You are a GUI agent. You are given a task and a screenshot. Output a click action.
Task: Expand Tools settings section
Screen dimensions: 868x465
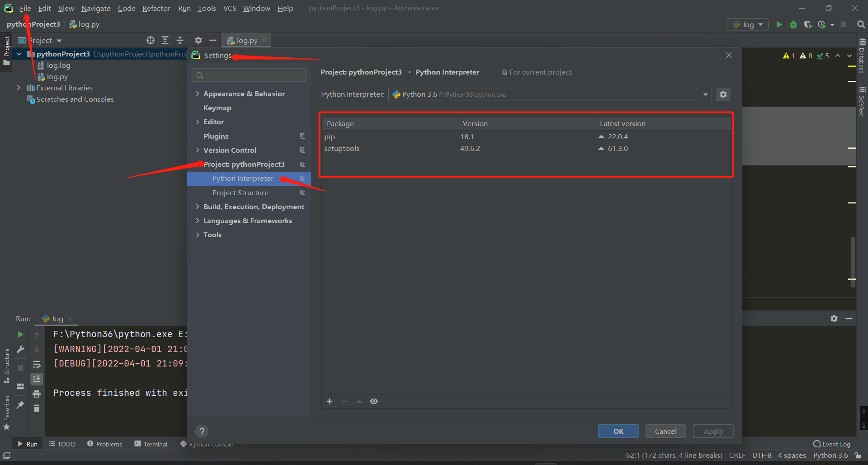[198, 235]
